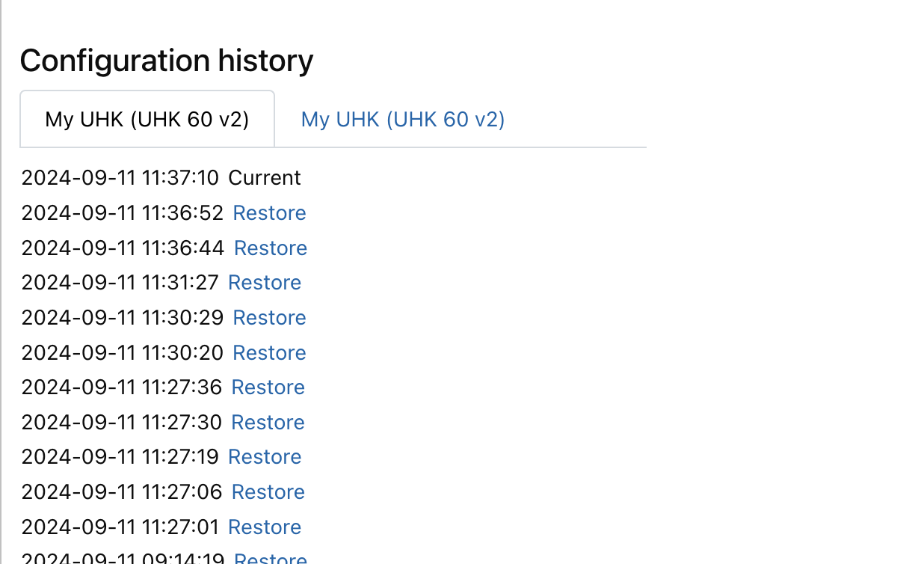924x564 pixels.
Task: Restore configuration saved at 11:27:06
Action: tap(268, 492)
